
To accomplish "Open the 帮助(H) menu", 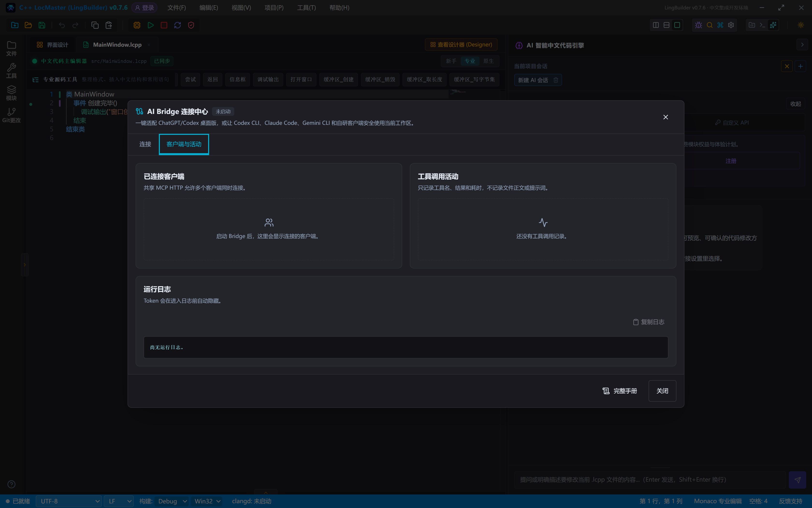I will (339, 7).
